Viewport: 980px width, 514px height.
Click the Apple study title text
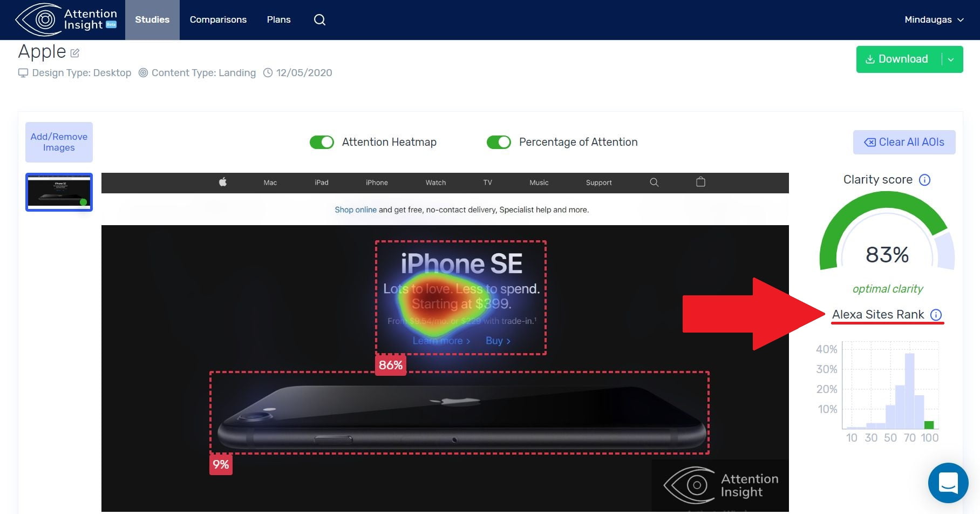(x=42, y=52)
